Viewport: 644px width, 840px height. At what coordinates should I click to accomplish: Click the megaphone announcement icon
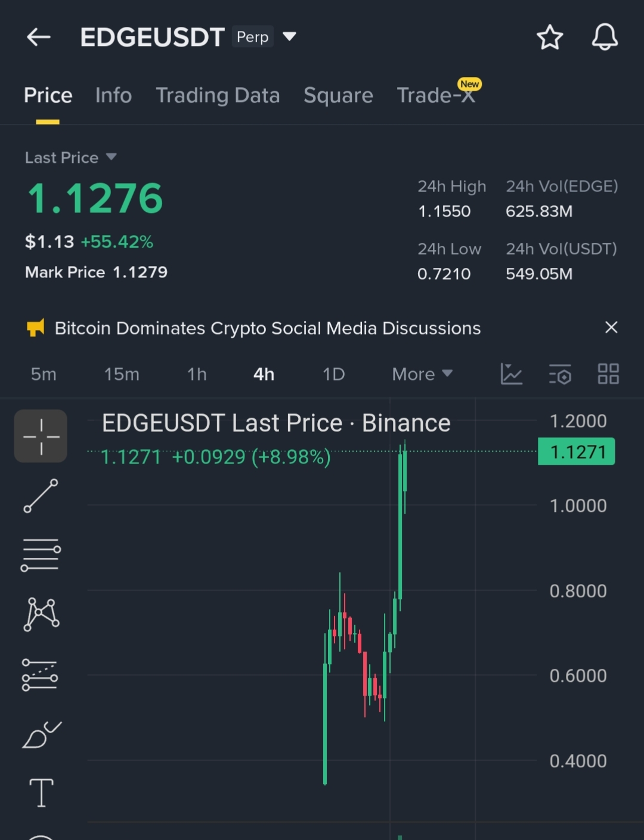36,328
